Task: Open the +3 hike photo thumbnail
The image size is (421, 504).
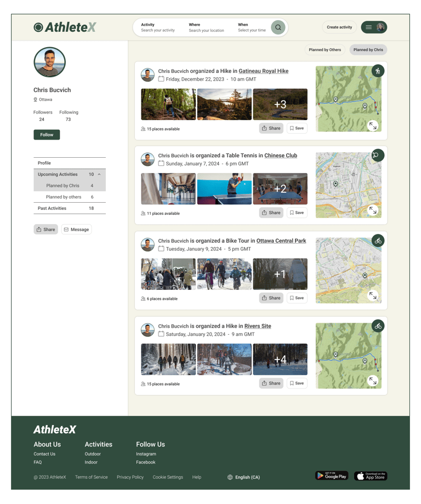Action: 280,105
